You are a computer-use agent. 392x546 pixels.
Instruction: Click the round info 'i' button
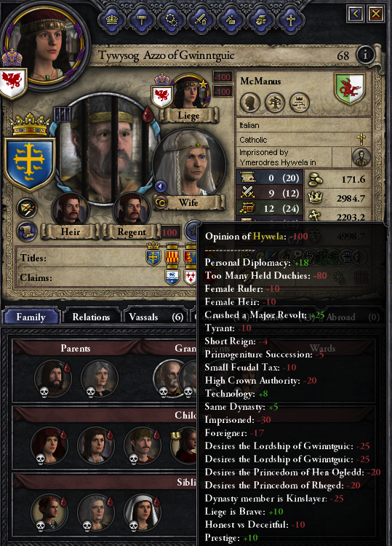click(x=365, y=55)
